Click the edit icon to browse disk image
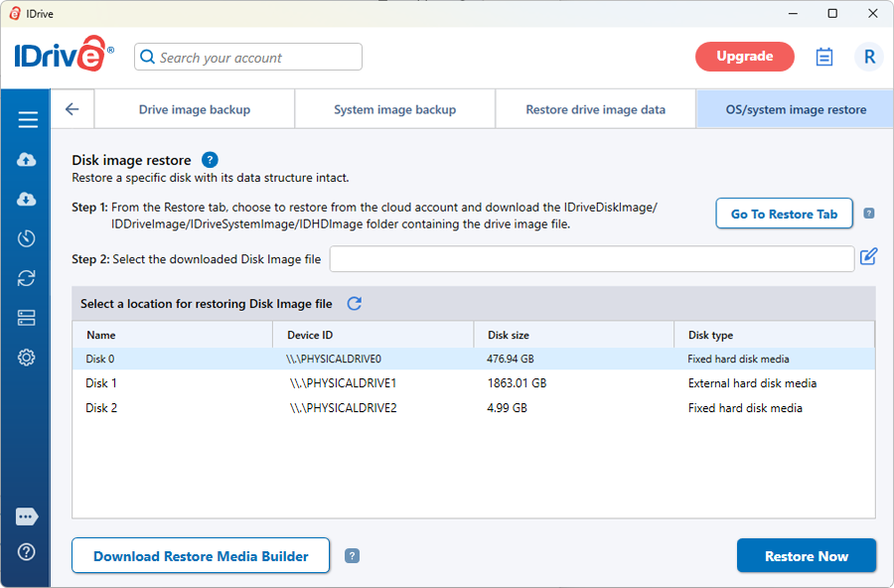The image size is (894, 588). click(x=868, y=256)
